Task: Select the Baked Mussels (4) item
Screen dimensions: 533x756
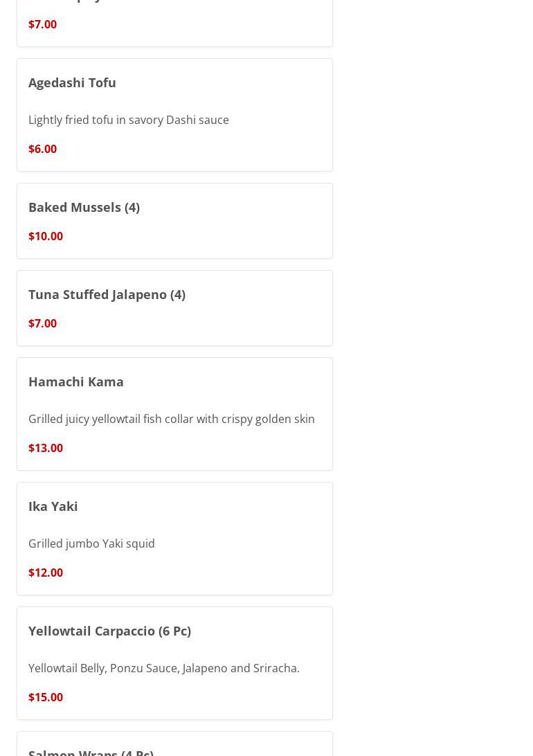Action: (x=84, y=207)
